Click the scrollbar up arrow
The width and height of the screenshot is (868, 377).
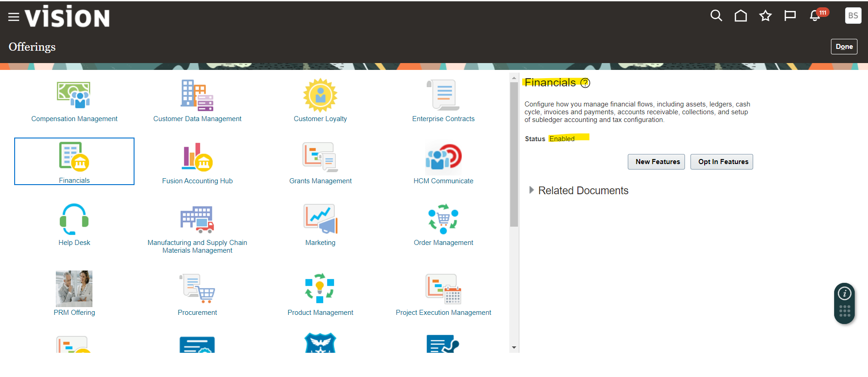514,78
